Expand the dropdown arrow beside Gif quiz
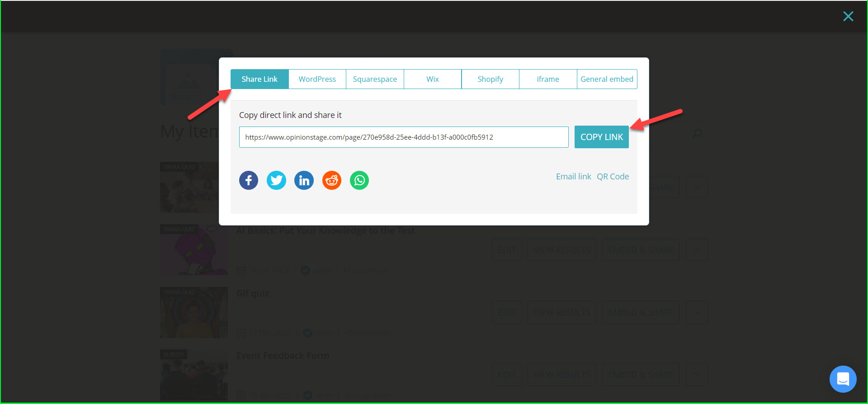Screen dimensions: 868x404 (x=697, y=312)
